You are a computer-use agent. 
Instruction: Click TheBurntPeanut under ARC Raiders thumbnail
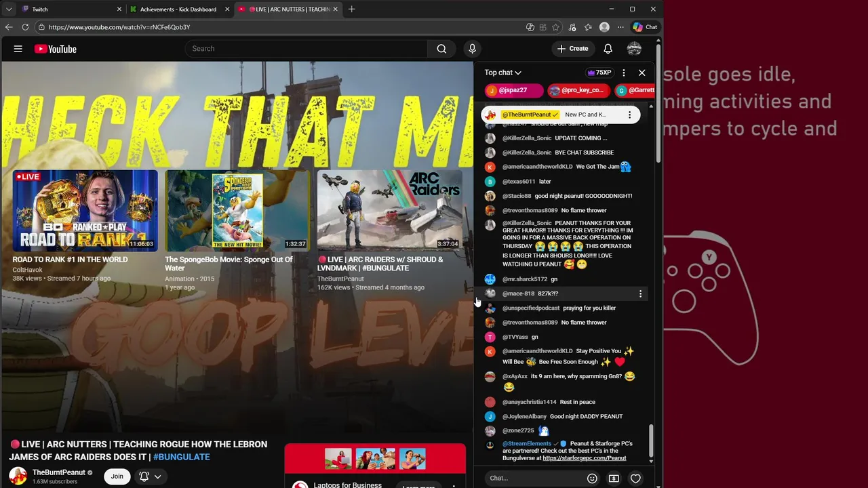(x=340, y=279)
